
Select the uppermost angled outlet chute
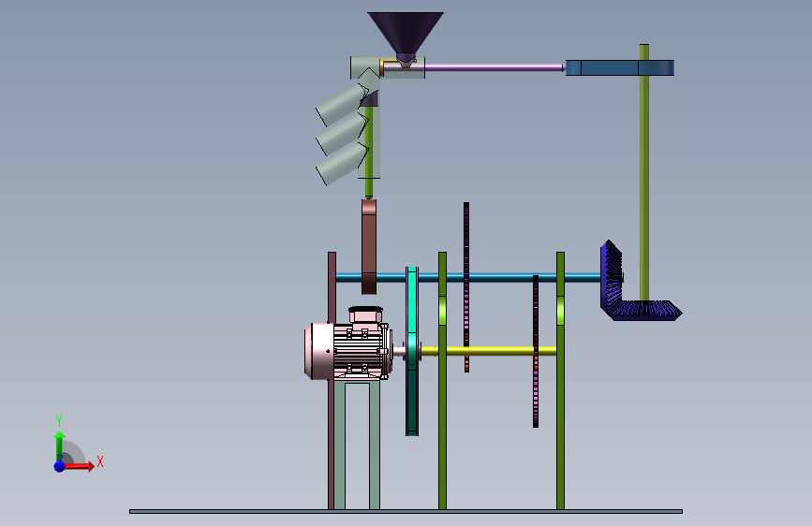coord(341,104)
